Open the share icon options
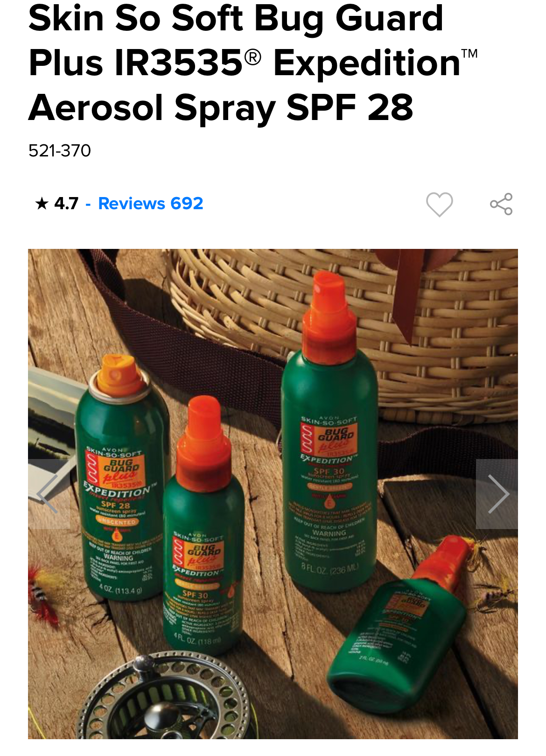The image size is (546, 756). pyautogui.click(x=501, y=204)
